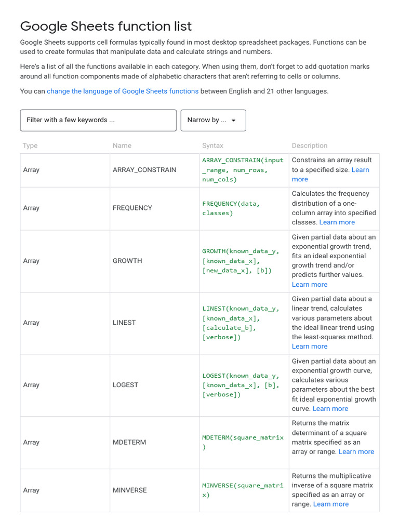Click the Syntax column header
The image size is (399, 532).
pos(212,146)
